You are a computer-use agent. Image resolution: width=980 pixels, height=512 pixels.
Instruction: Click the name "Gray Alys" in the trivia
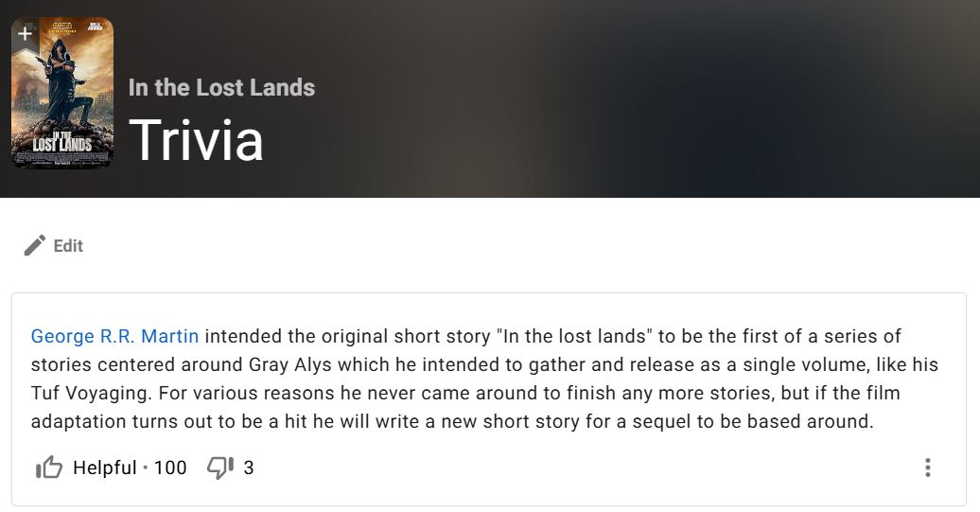(291, 365)
